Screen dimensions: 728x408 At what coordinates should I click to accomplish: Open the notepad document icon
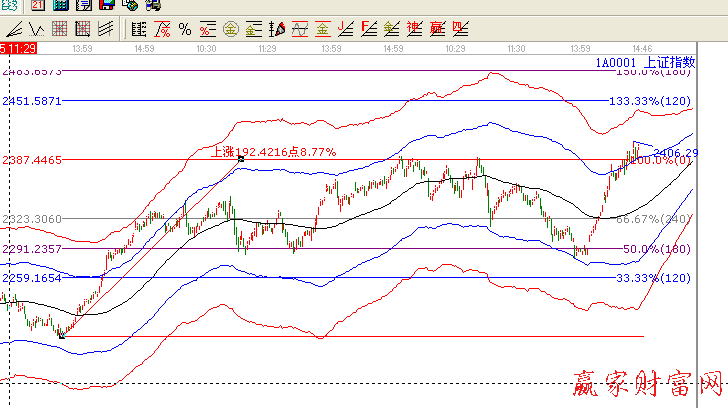coord(83,6)
